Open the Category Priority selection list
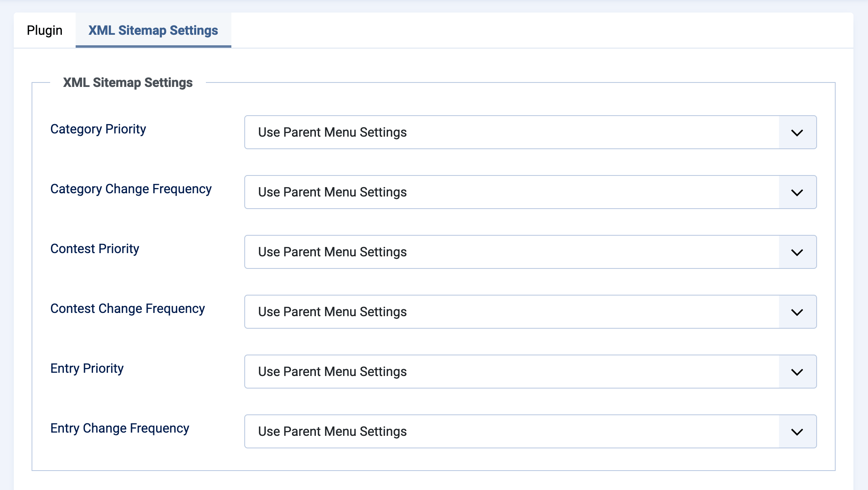 click(485, 132)
